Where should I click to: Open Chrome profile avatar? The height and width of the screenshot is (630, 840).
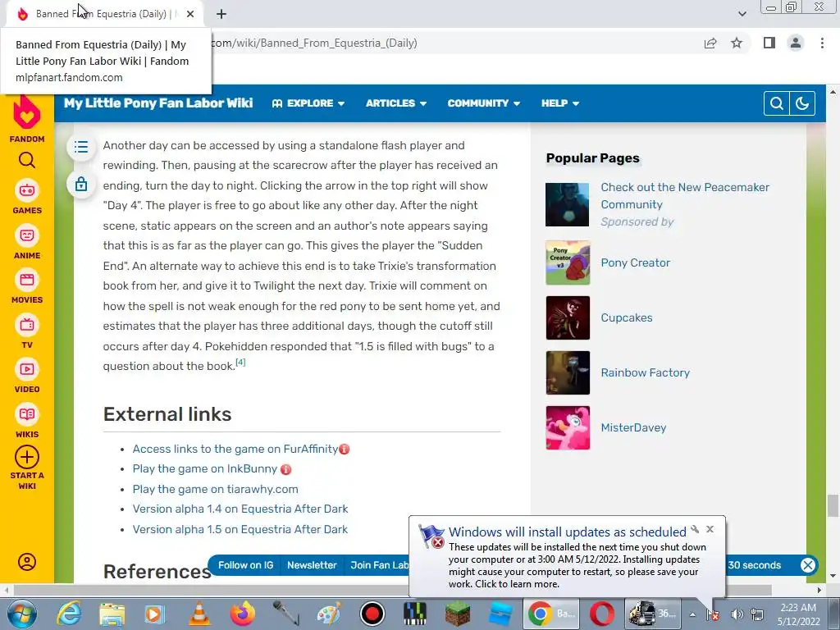[x=796, y=43]
